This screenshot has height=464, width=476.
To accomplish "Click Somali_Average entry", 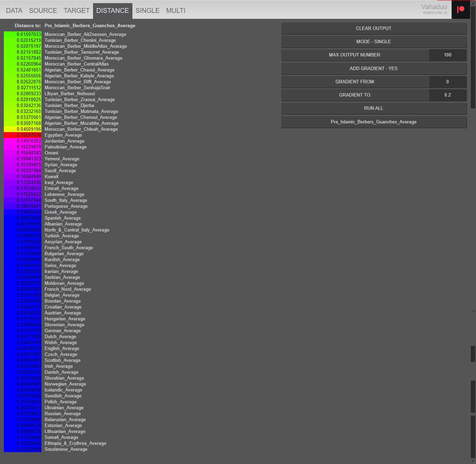I will (x=61, y=437).
